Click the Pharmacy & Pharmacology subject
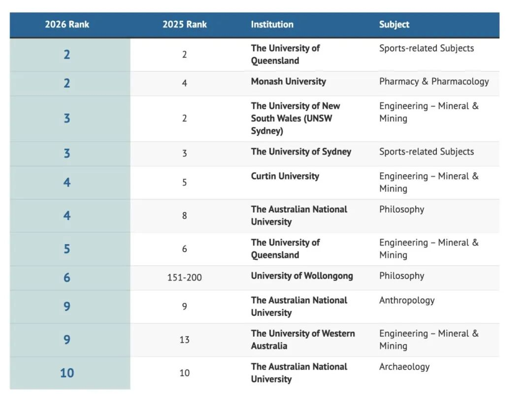Viewport: 532px width, 406px height. coord(433,82)
